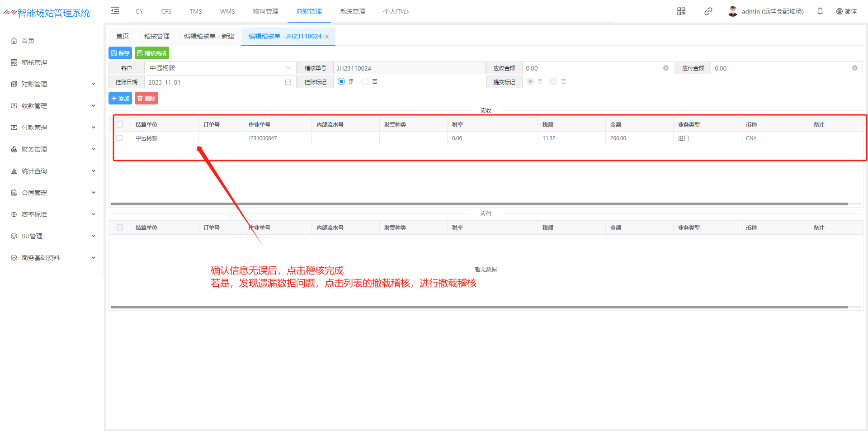Check the row checkbox for 中远杨毅
This screenshot has width=868, height=431.
(120, 138)
